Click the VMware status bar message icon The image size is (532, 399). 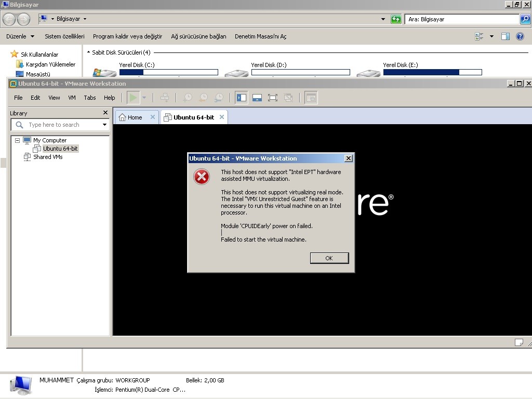519,342
